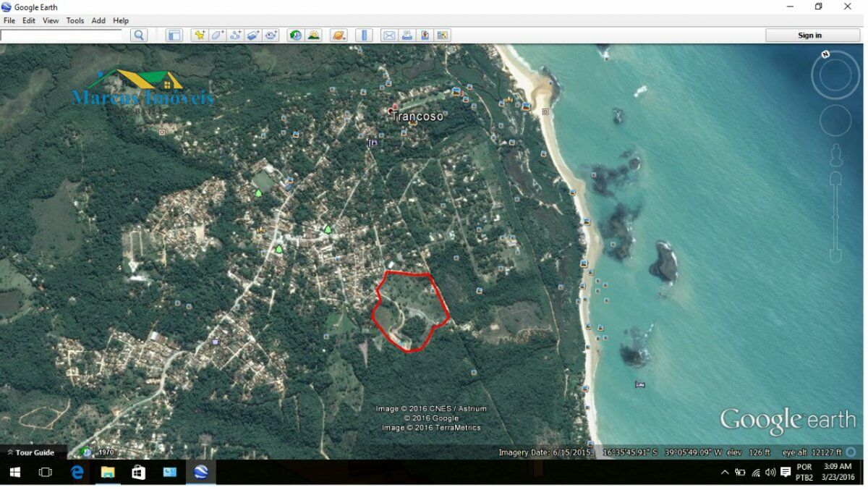Click the search input field
868x490 pixels.
pos(61,35)
